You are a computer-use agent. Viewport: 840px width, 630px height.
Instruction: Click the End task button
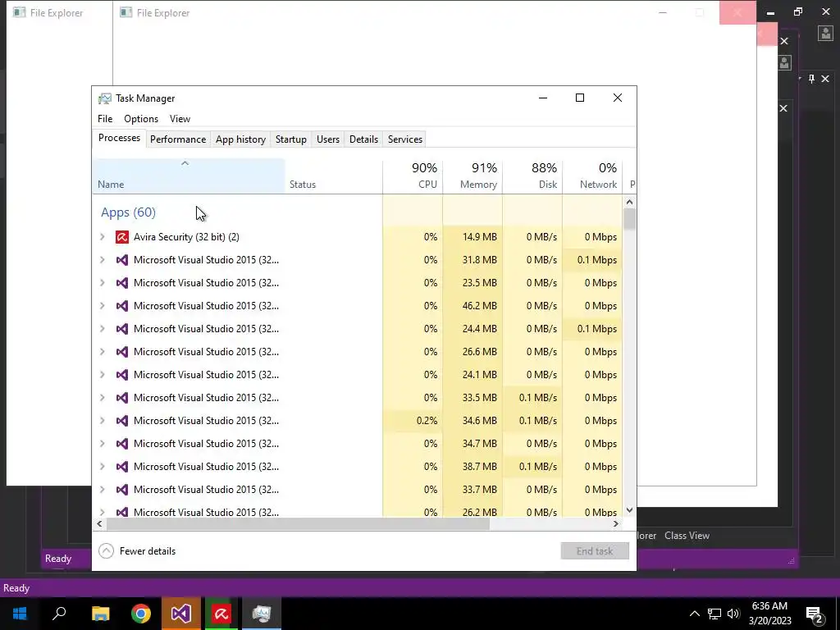(x=595, y=550)
